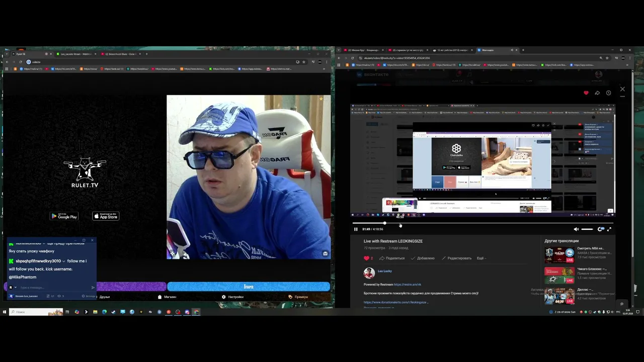Type a message field in Kick chat
The width and height of the screenshot is (644, 362).
(54, 288)
